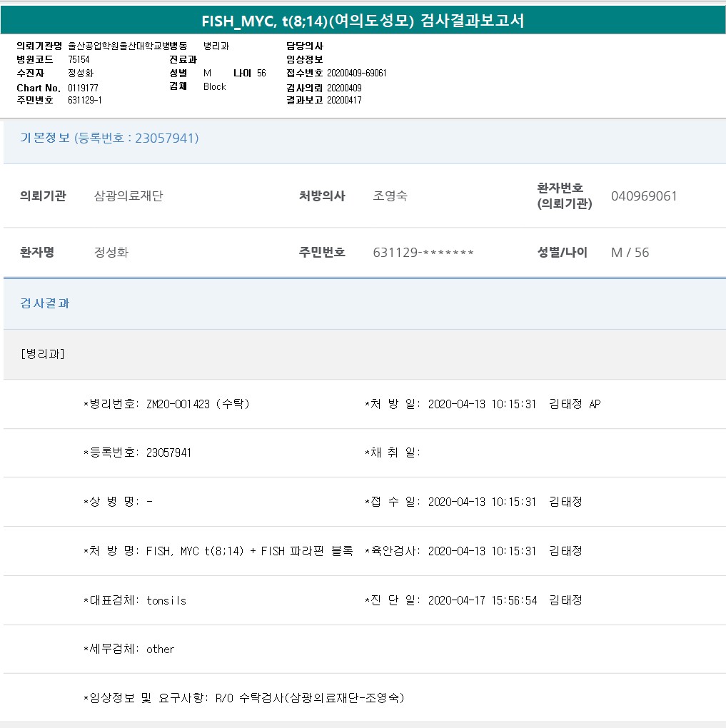Select the 검사의뢰 date 20200409
Viewport: 726px width, 728px height.
(344, 88)
